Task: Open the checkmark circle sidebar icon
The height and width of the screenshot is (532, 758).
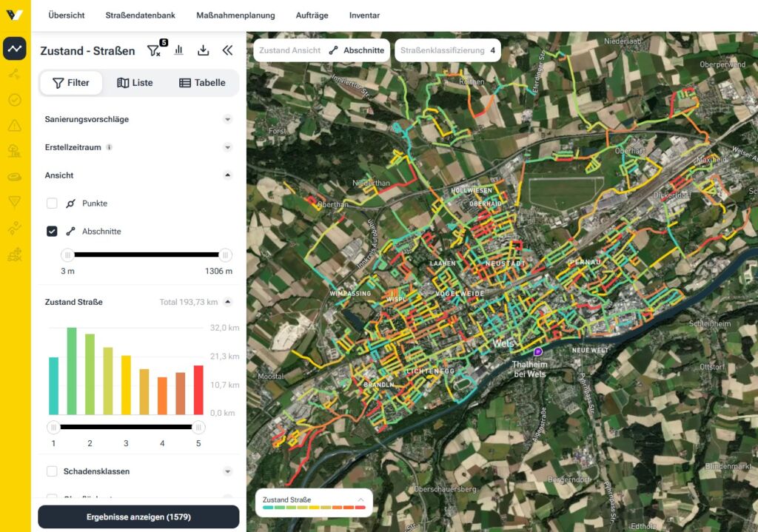Action: 15,100
